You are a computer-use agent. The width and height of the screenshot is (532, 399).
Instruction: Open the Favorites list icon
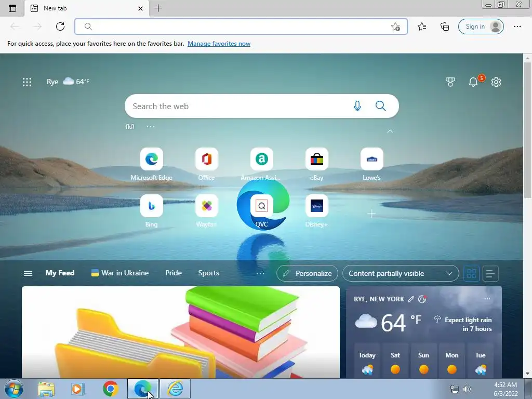coord(422,26)
